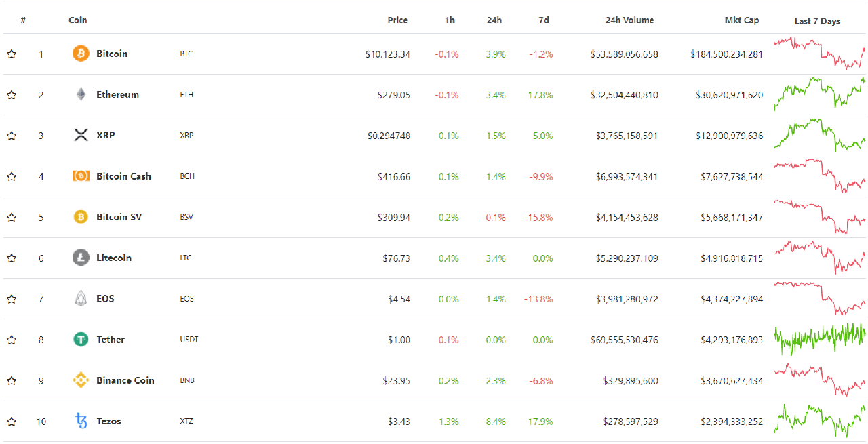868x444 pixels.
Task: Click EOS price $4.54
Action: 399,299
